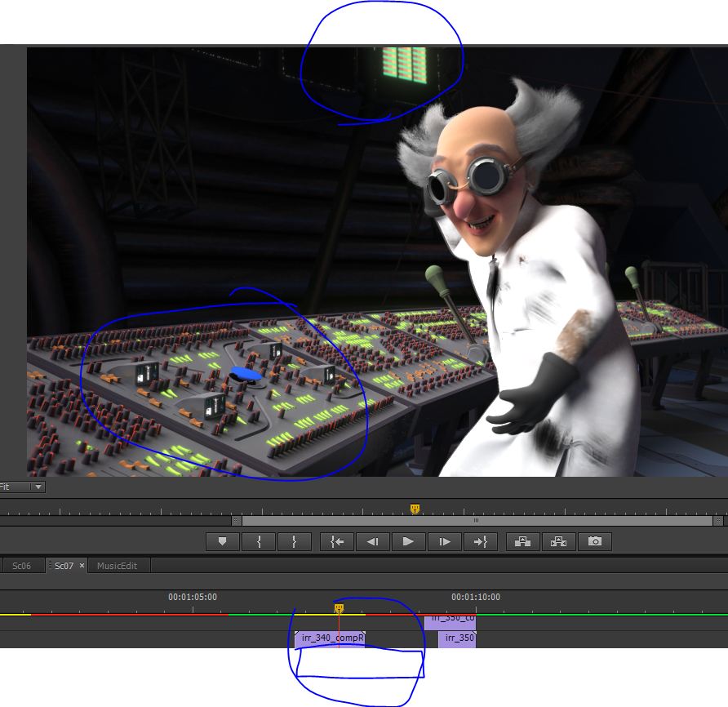Switch to the Sc06 sequence tab

(x=21, y=566)
